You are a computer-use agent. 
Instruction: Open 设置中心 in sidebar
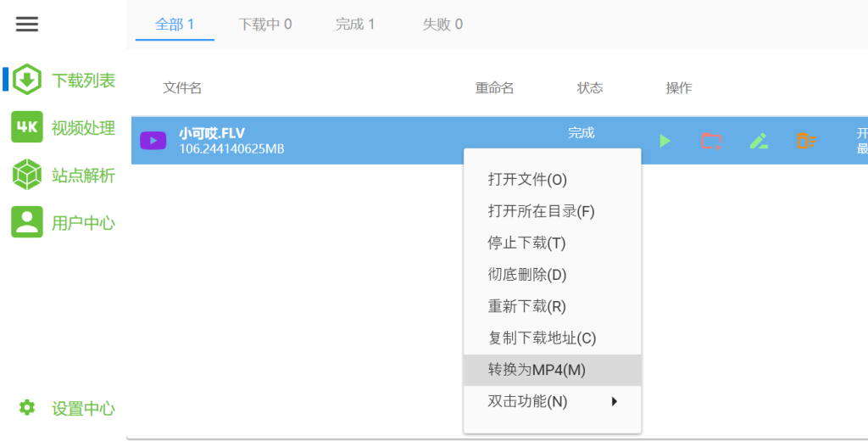[84, 409]
